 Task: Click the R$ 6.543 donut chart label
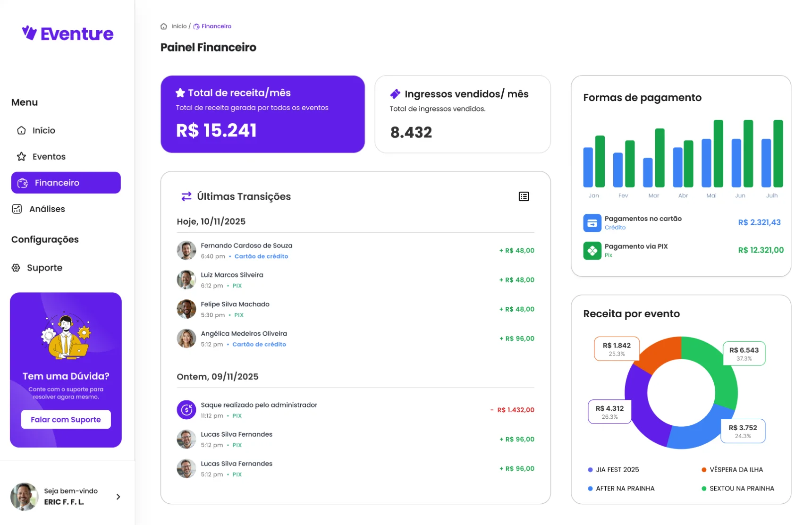pyautogui.click(x=744, y=354)
